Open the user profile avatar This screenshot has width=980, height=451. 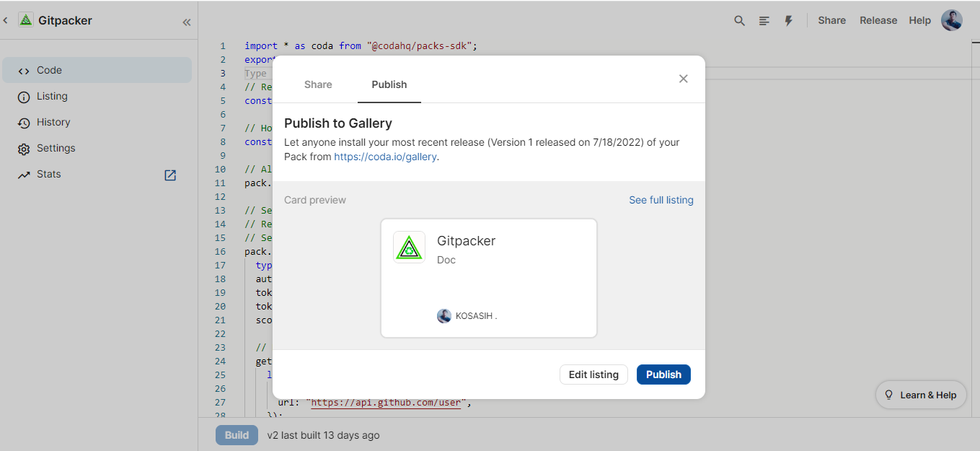click(x=952, y=20)
